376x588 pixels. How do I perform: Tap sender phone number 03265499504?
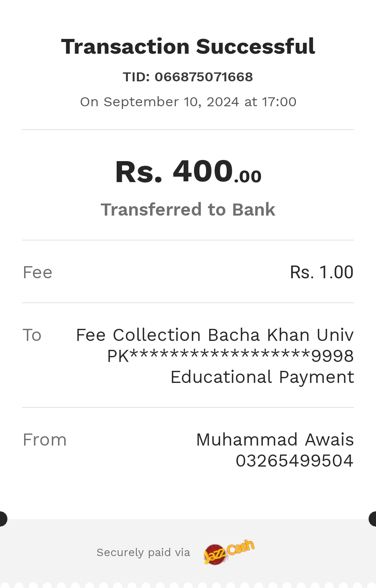[294, 461]
